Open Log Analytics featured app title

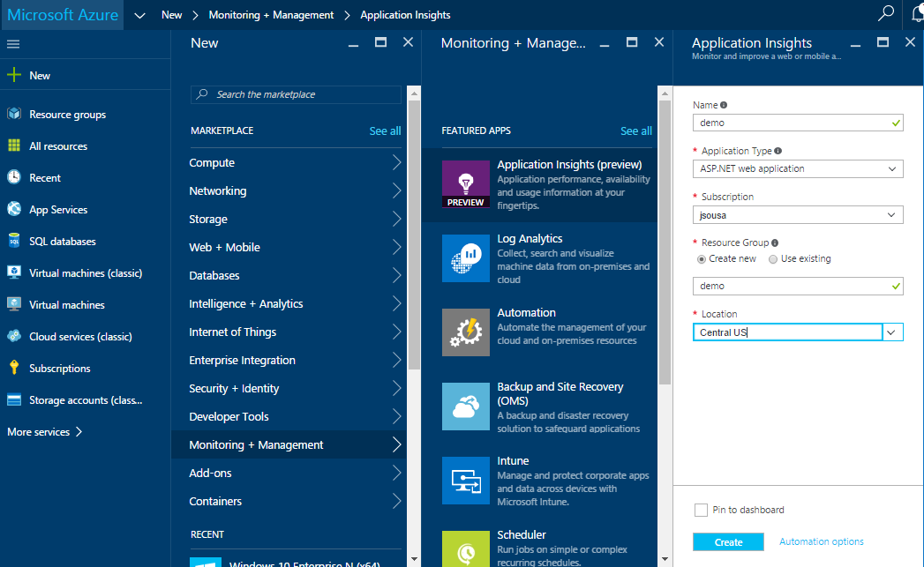point(530,238)
